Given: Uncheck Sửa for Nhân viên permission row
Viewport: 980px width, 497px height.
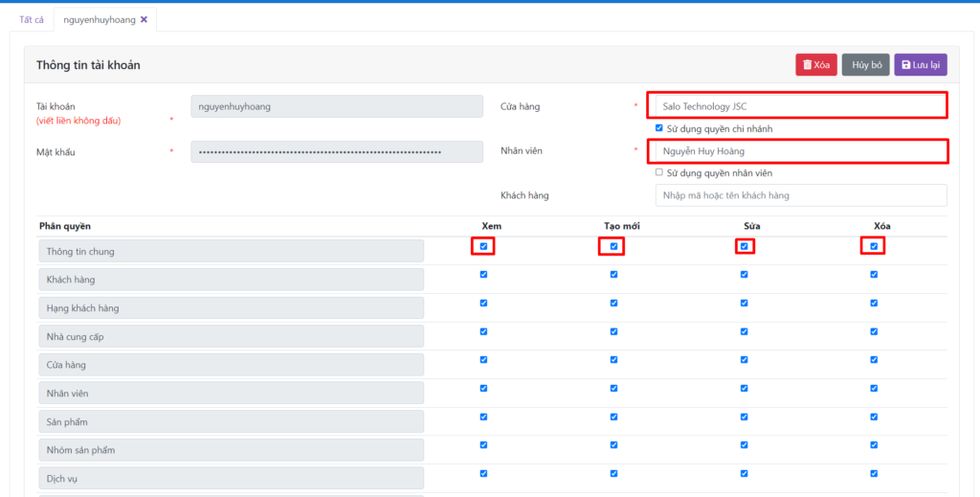Looking at the screenshot, I should point(744,388).
